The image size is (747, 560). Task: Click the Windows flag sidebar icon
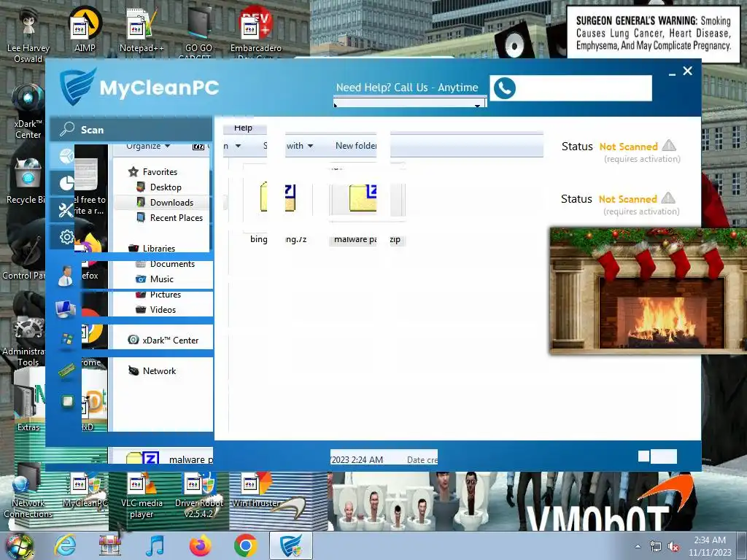point(66,340)
